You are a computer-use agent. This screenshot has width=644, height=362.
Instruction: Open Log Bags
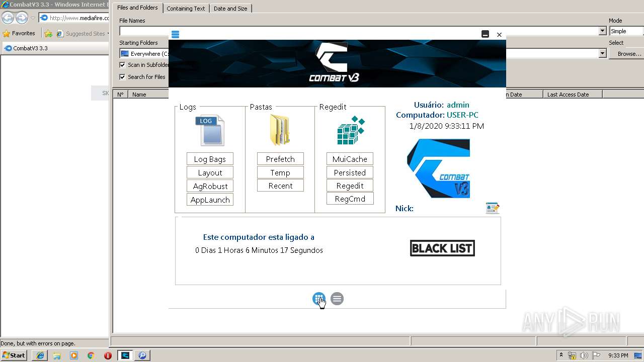tap(210, 159)
